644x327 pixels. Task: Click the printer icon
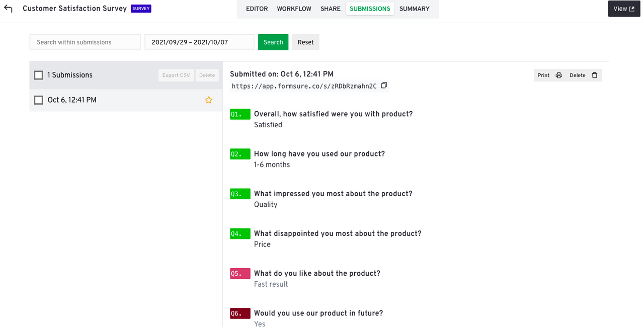click(558, 75)
